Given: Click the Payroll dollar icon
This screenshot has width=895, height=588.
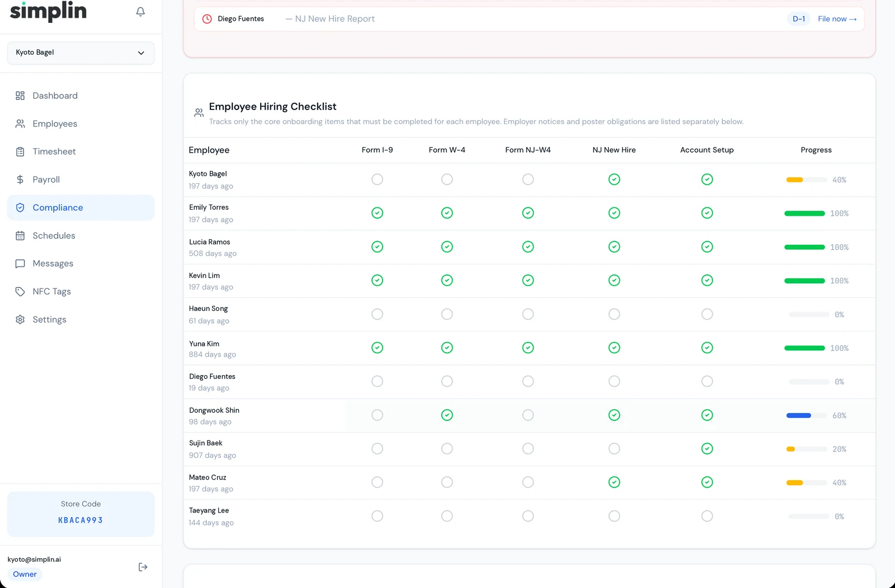Looking at the screenshot, I should coord(20,179).
